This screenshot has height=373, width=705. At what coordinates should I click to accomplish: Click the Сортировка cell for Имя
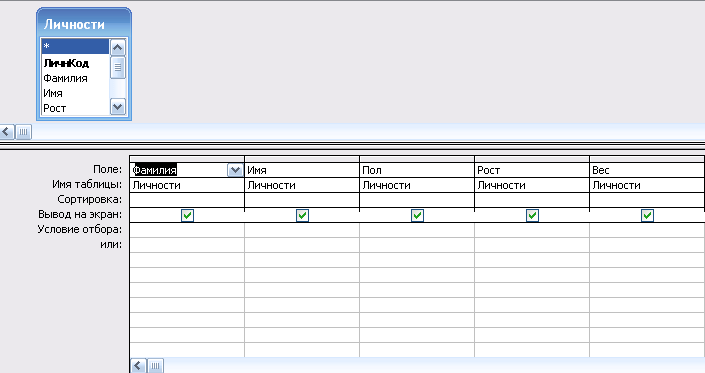pos(302,200)
